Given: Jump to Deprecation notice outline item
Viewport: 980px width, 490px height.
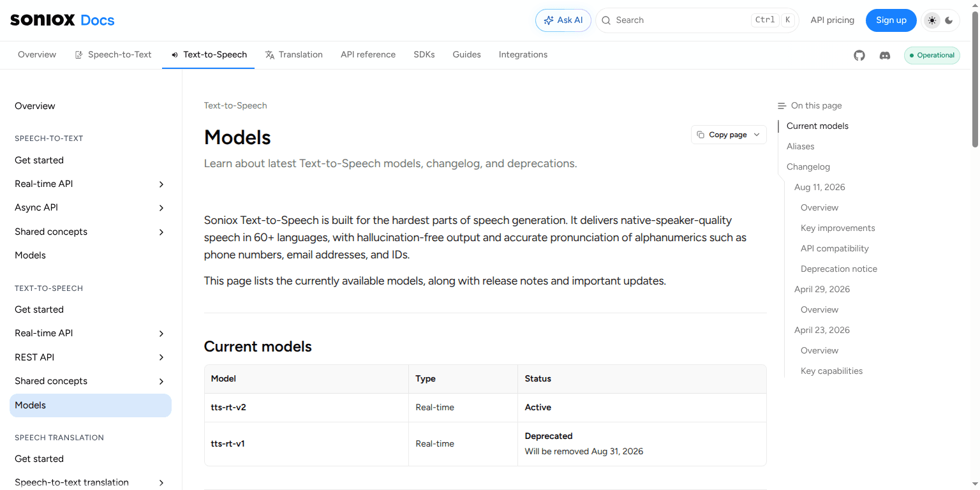Looking at the screenshot, I should pos(838,269).
